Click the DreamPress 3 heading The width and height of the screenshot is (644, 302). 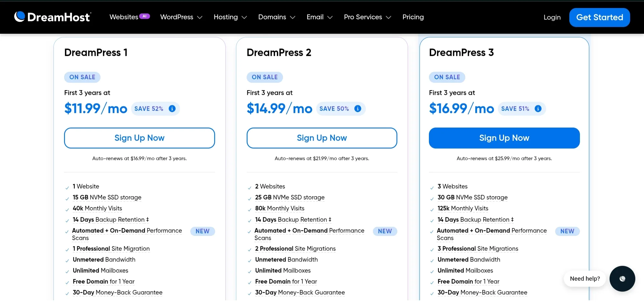pos(461,53)
